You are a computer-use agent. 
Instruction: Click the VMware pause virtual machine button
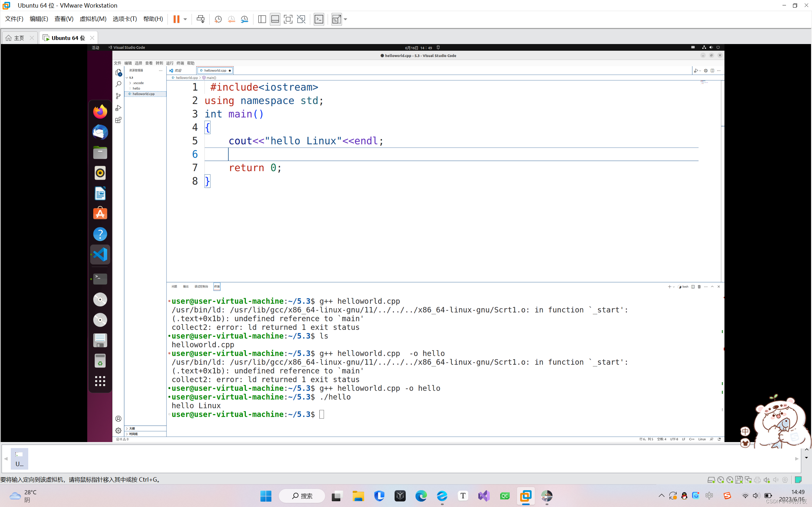(176, 19)
